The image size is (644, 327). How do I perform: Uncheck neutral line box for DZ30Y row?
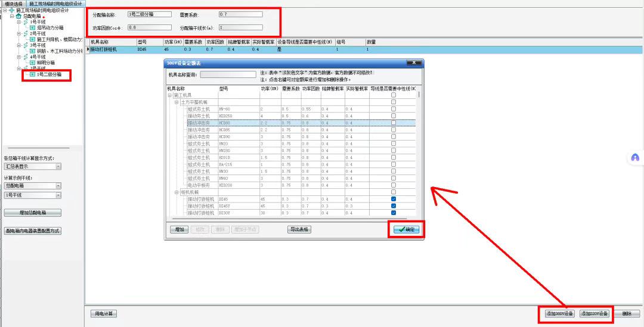[393, 213]
